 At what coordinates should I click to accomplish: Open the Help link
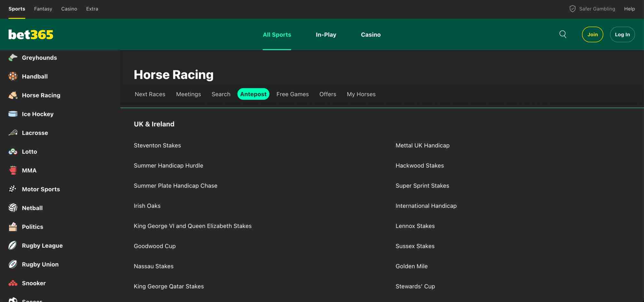tap(629, 9)
